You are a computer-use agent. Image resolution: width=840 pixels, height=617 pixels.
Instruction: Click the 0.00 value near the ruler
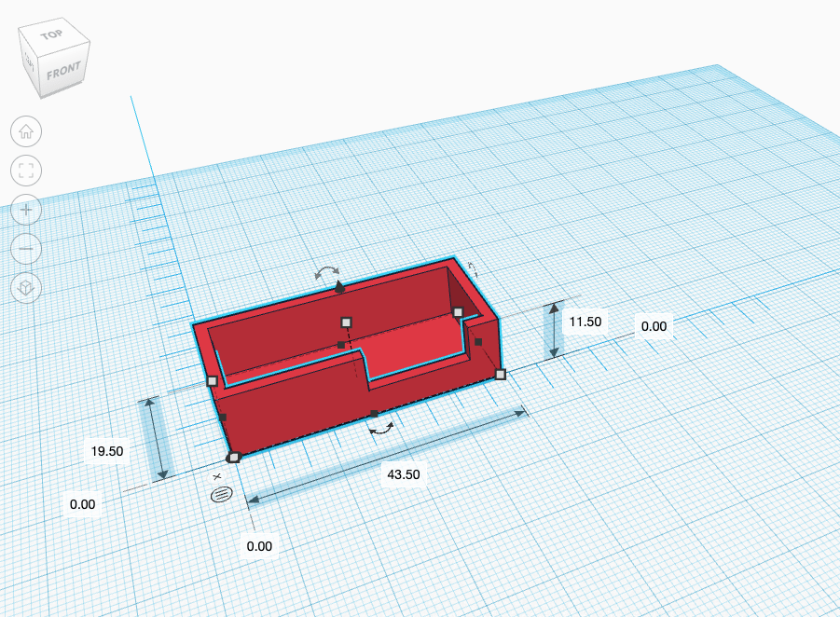tap(259, 546)
